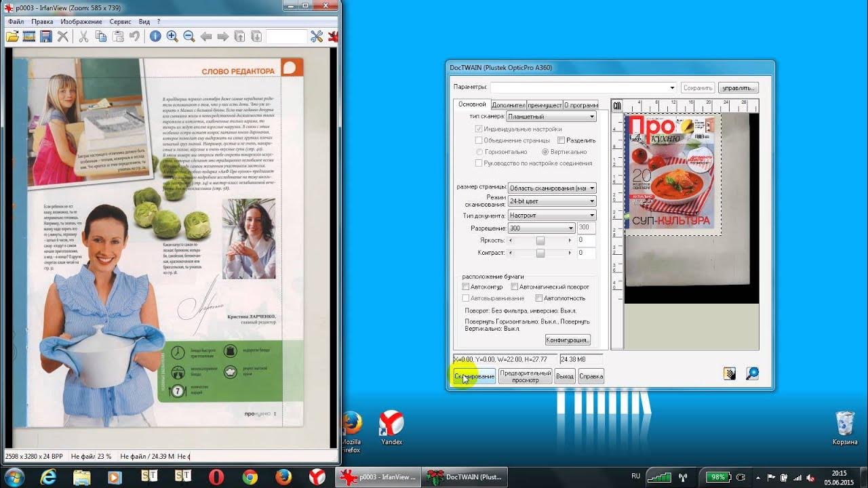Switch to the Дополнител tab

508,105
